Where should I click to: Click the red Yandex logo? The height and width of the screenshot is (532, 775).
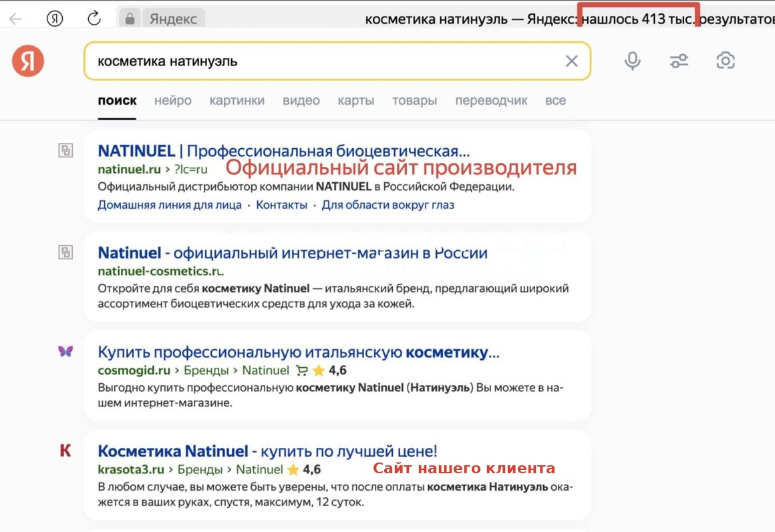tap(28, 61)
